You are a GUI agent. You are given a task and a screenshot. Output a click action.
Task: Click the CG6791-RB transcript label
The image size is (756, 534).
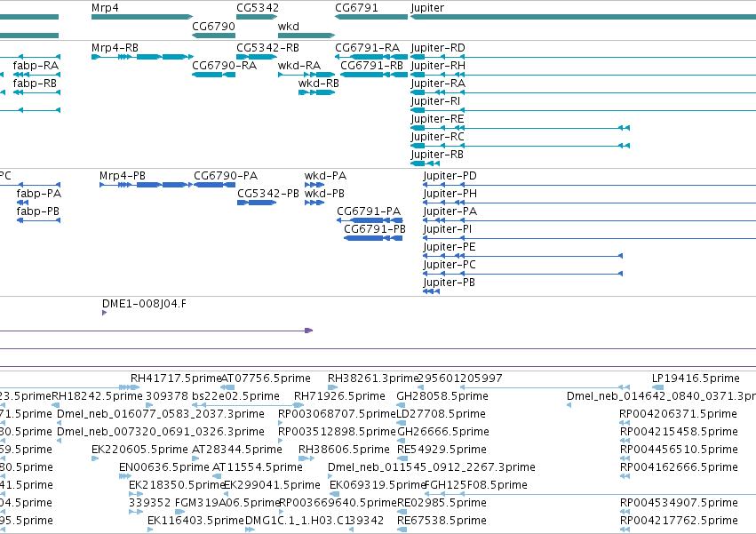tap(371, 65)
